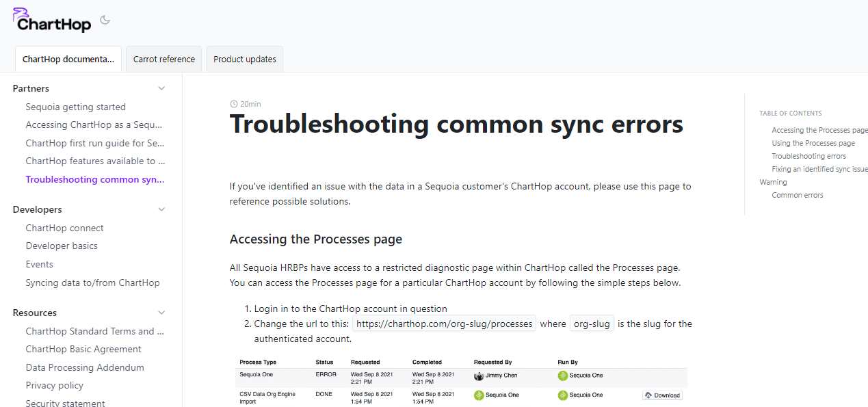Open the Product updates tab
Screen dimensions: 868x407
(x=245, y=60)
